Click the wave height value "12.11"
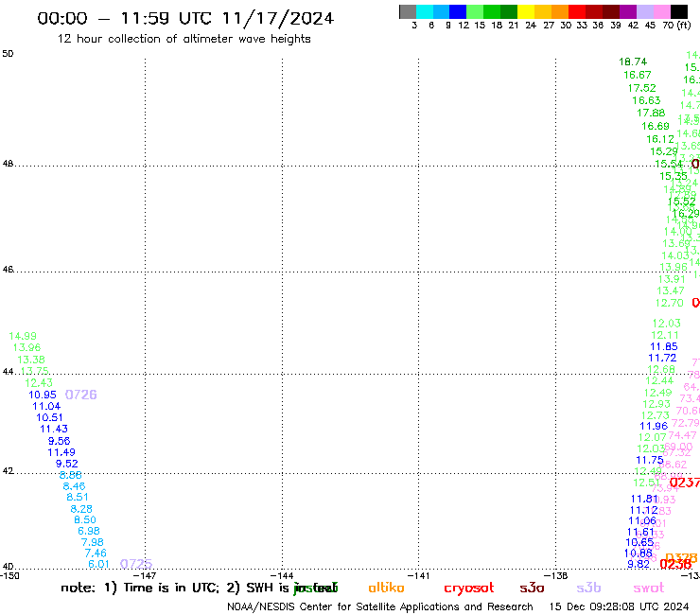Screen dimensions: 700x615 (x=665, y=336)
